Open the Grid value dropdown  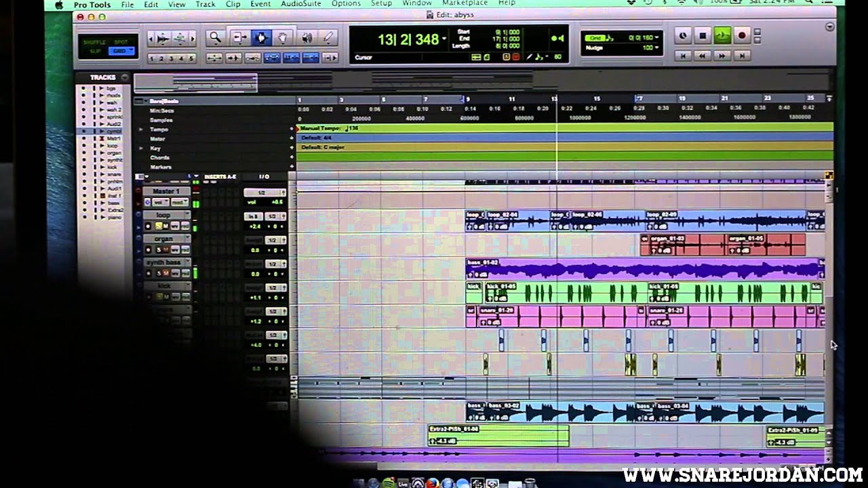point(656,38)
